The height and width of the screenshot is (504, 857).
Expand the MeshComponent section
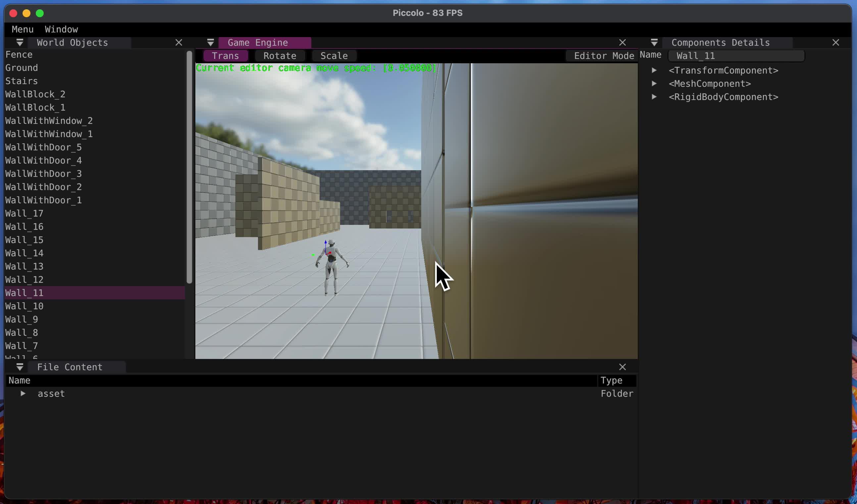coord(654,84)
